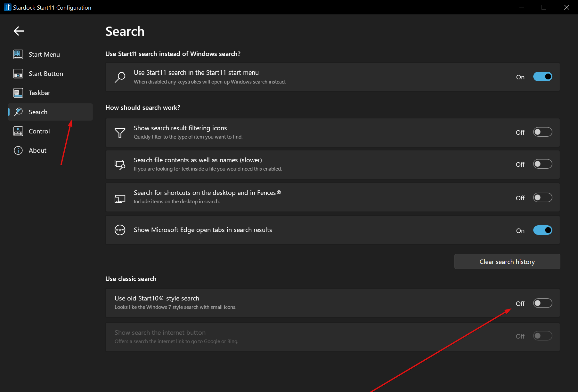Click the file contents search icon
578x392 pixels.
pos(120,164)
